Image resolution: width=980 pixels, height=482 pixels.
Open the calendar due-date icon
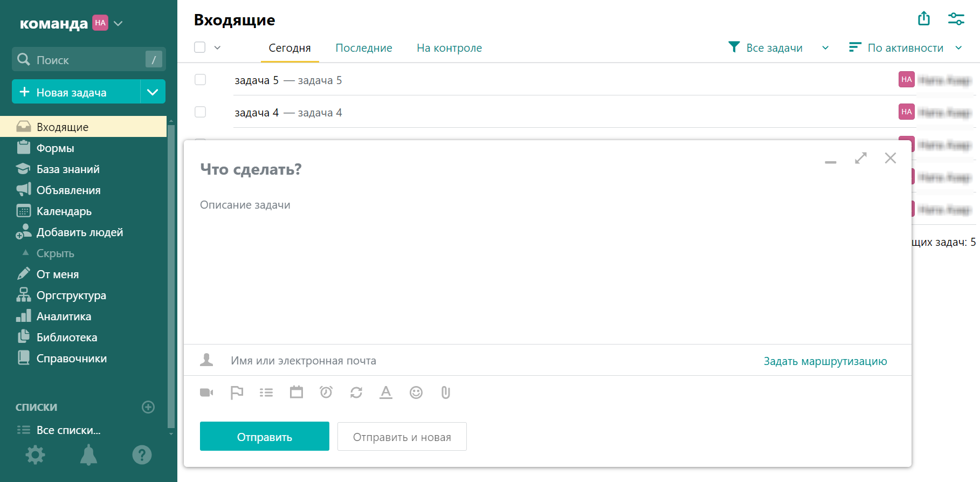(x=296, y=392)
